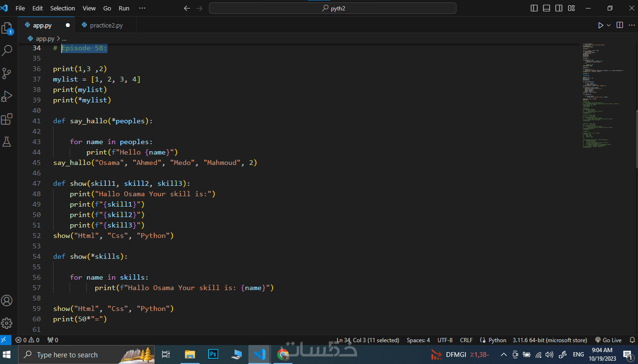
Task: Open the Extensions view
Action: click(7, 119)
